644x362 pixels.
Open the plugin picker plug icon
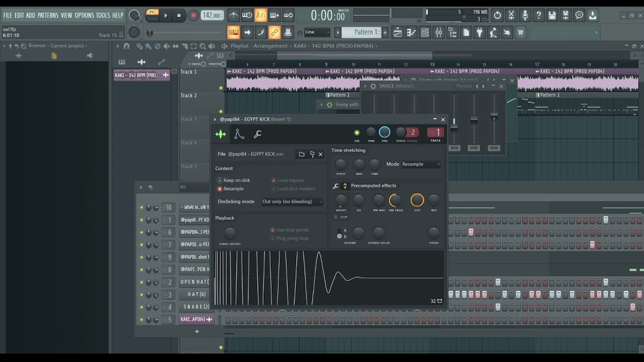click(x=479, y=33)
